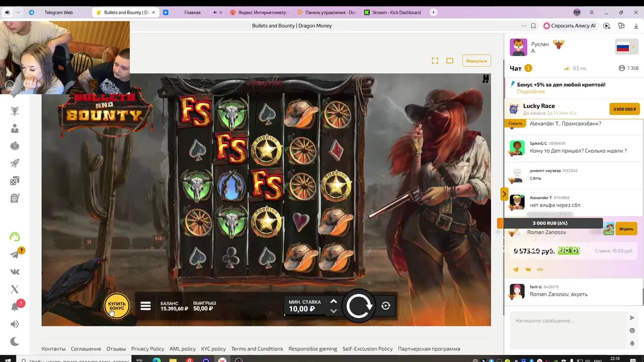This screenshot has width=644, height=362.
Task: Open VK page from left sidebar
Action: coord(15,271)
